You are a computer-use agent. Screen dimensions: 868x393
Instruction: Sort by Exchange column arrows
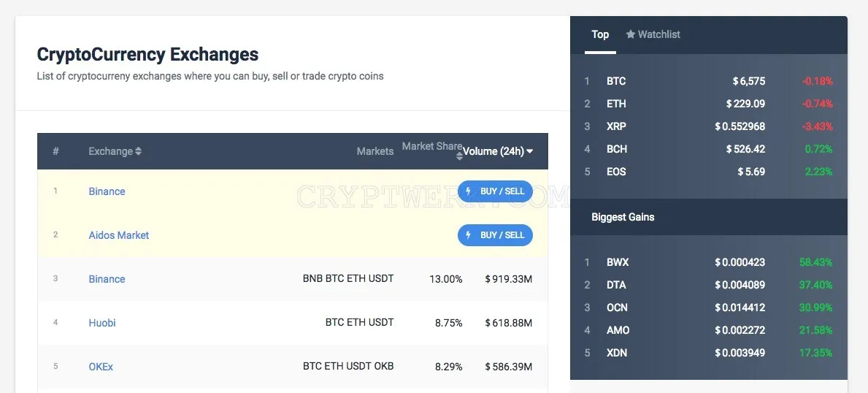pos(139,151)
